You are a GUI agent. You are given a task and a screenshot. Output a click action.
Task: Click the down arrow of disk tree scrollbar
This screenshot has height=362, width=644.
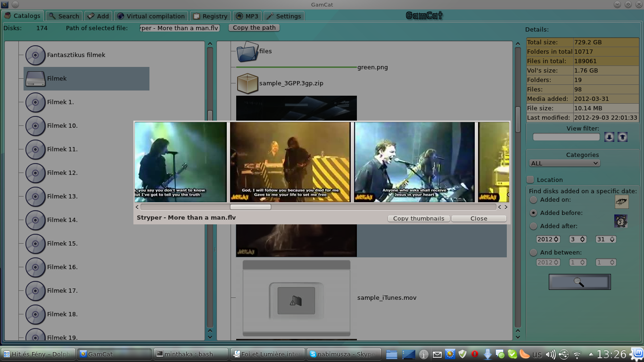(210, 337)
